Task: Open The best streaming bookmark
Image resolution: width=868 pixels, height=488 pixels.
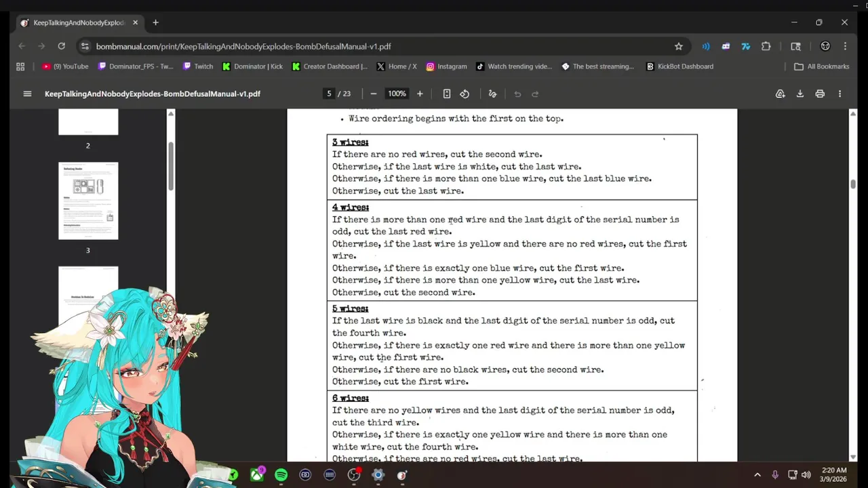Action: pyautogui.click(x=598, y=66)
